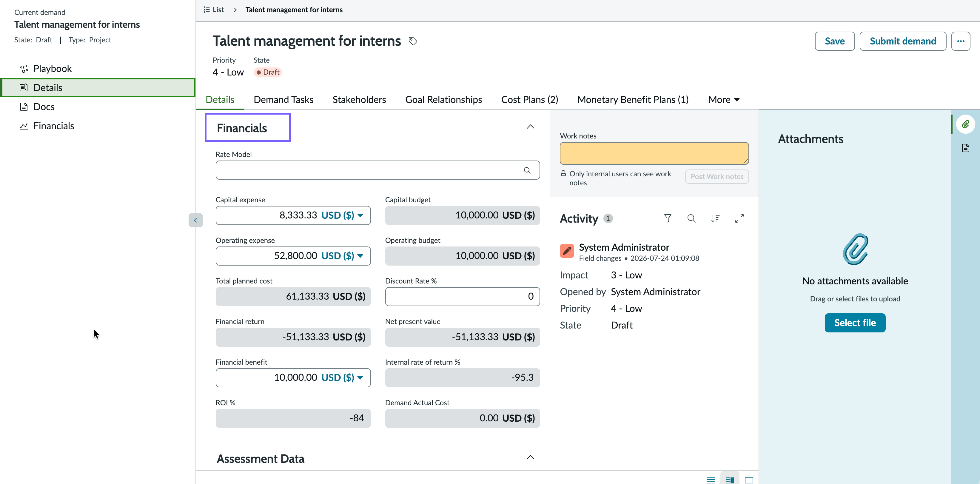The height and width of the screenshot is (484, 980).
Task: Collapse the Assessment Data section
Action: coord(530,457)
